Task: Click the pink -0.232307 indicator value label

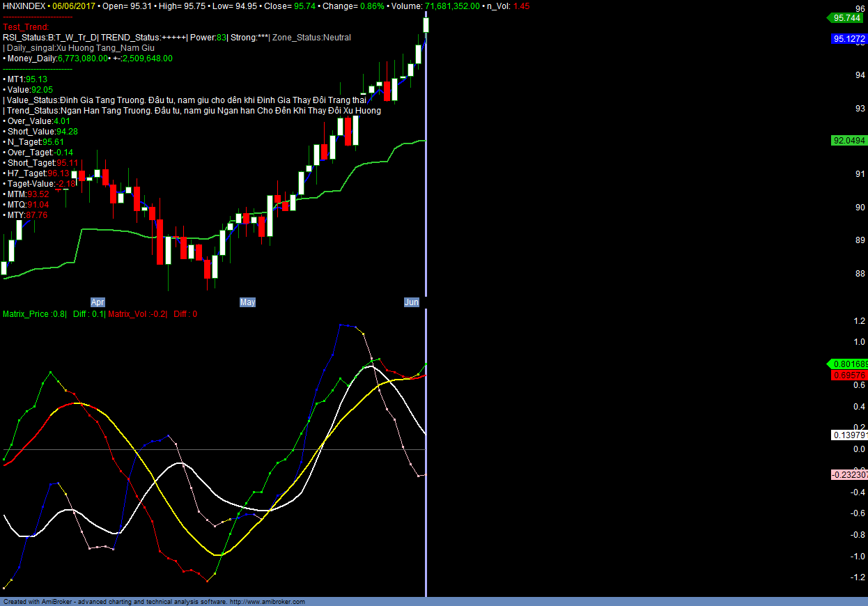Action: [x=849, y=474]
